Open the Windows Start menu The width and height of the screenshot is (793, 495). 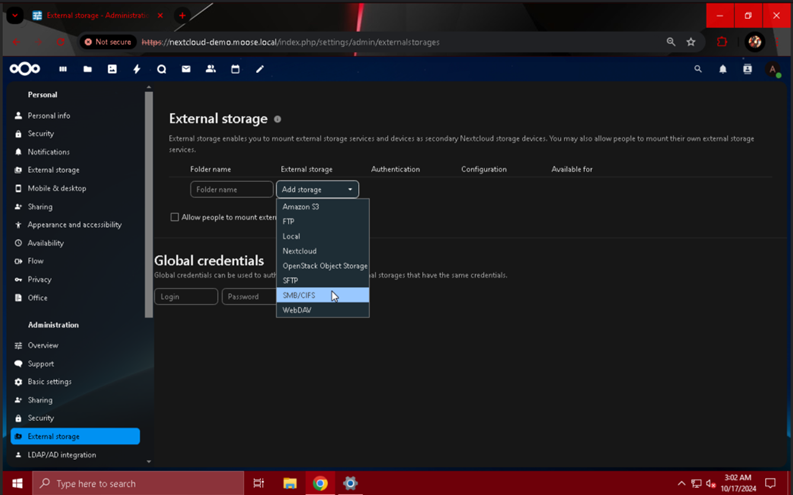(x=17, y=483)
